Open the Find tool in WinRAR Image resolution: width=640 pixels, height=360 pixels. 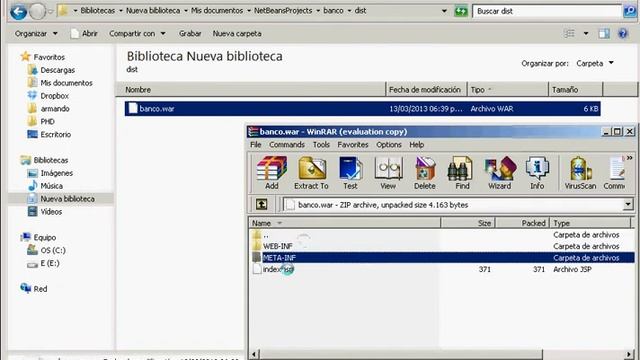pos(462,173)
